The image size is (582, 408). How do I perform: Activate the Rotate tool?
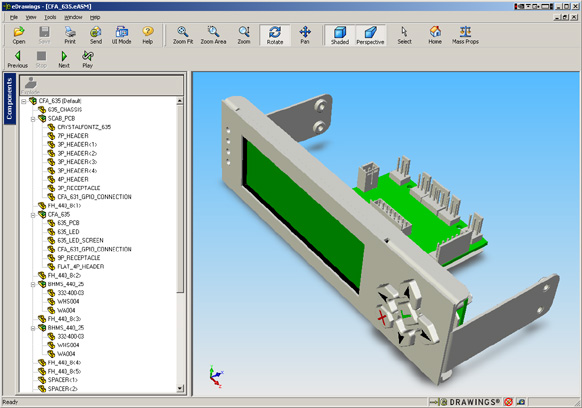click(275, 36)
